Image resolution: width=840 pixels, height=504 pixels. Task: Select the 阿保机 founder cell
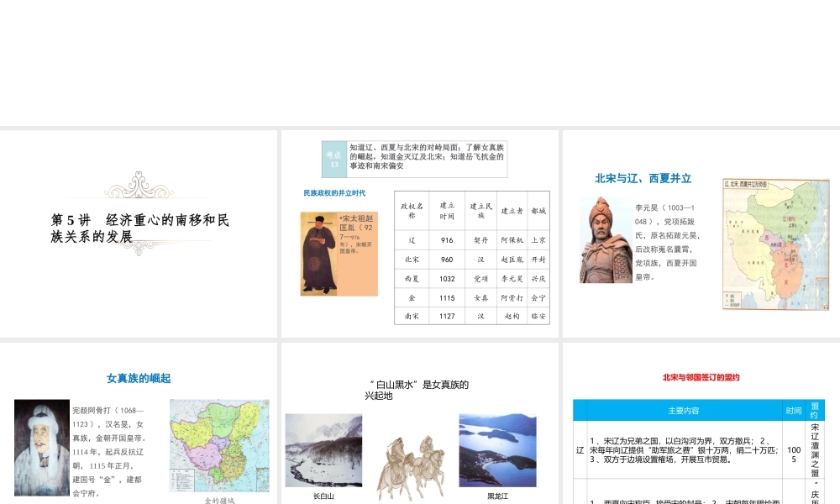coord(512,240)
